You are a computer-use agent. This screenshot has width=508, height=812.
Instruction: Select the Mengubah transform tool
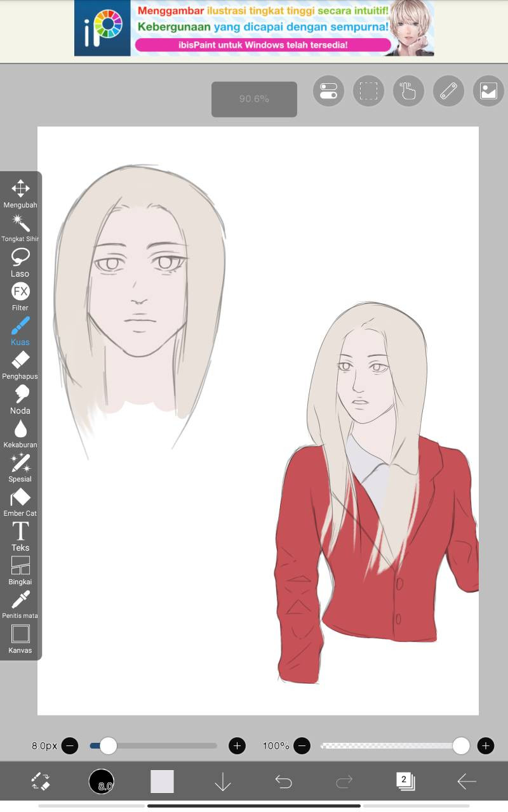point(20,193)
